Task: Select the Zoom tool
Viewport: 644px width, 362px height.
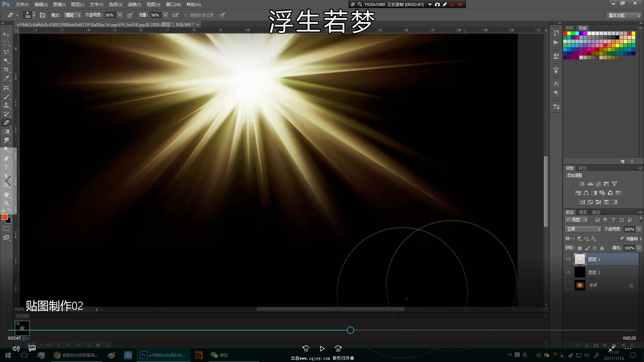Action: point(6,203)
